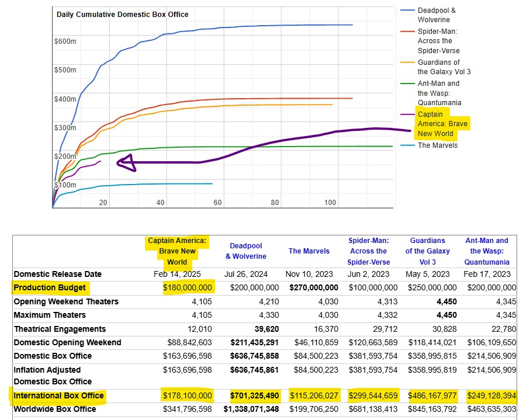Open Ant-Man and the Wasp: Quantumania column link
The width and height of the screenshot is (530, 420).
point(487,251)
